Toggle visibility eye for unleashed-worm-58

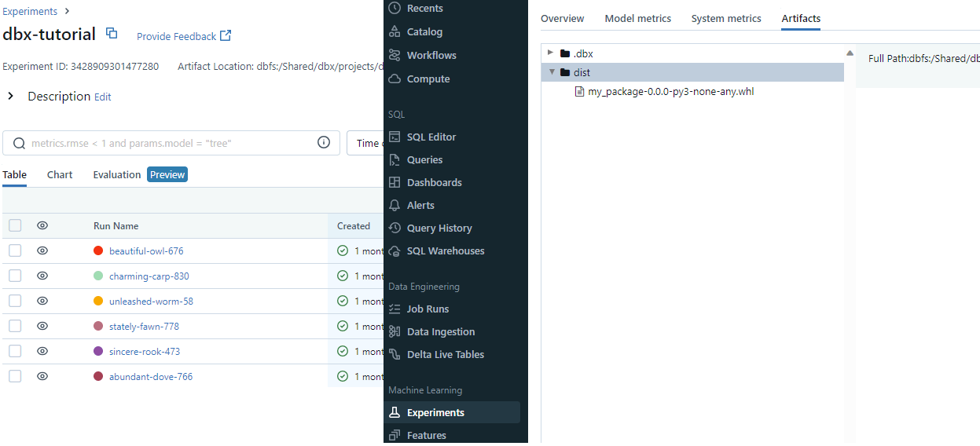[42, 301]
